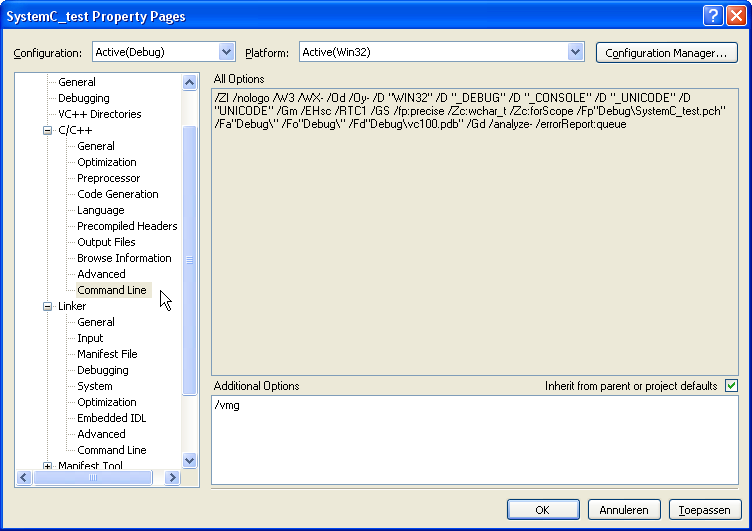Select Code Generation property page
The width and height of the screenshot is (752, 531).
(x=118, y=194)
